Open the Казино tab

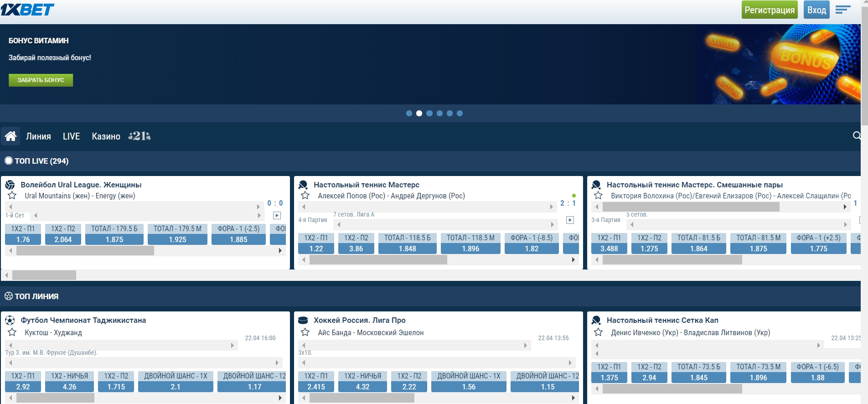coord(106,136)
